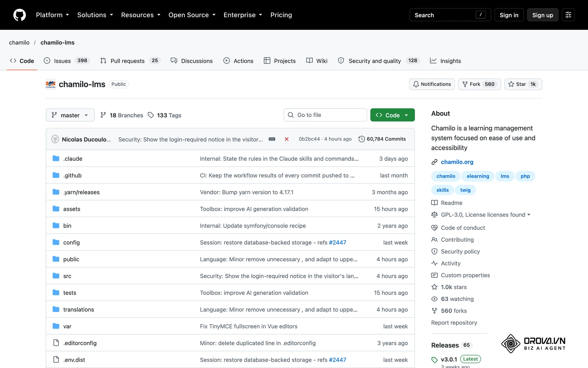588x368 pixels.
Task: Open the Discussions tab
Action: [191, 61]
